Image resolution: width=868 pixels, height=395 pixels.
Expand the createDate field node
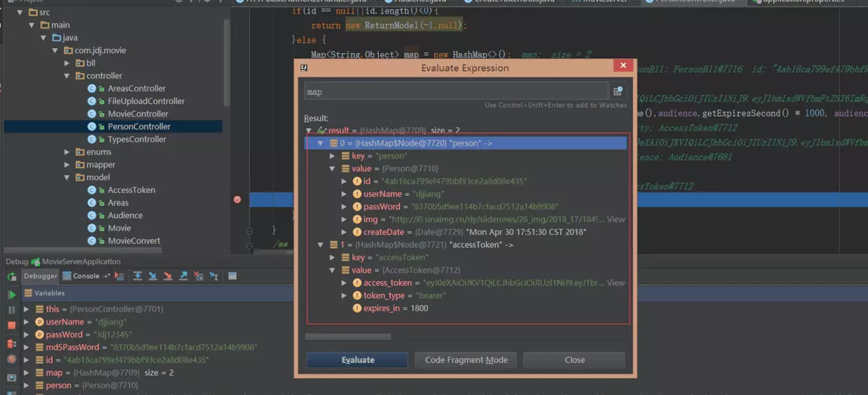pos(344,232)
